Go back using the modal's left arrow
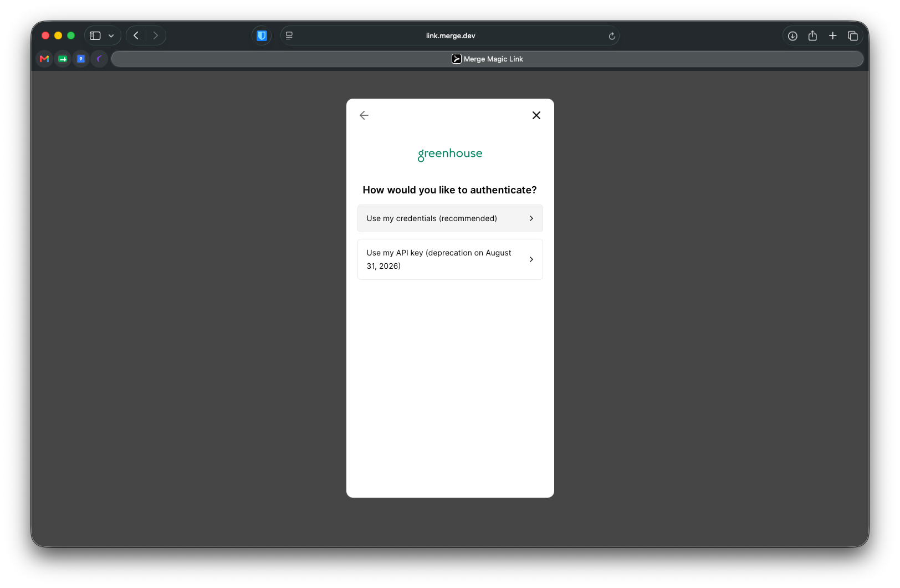This screenshot has width=900, height=588. tap(364, 115)
